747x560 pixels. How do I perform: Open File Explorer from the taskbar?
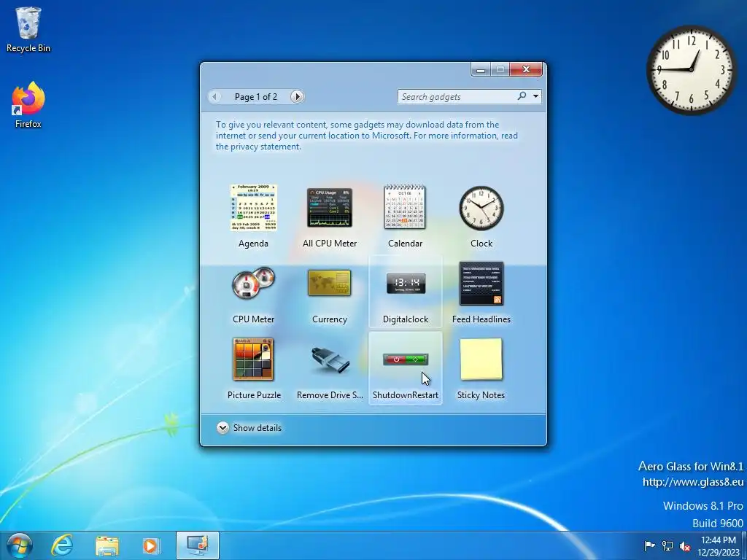[x=107, y=545]
